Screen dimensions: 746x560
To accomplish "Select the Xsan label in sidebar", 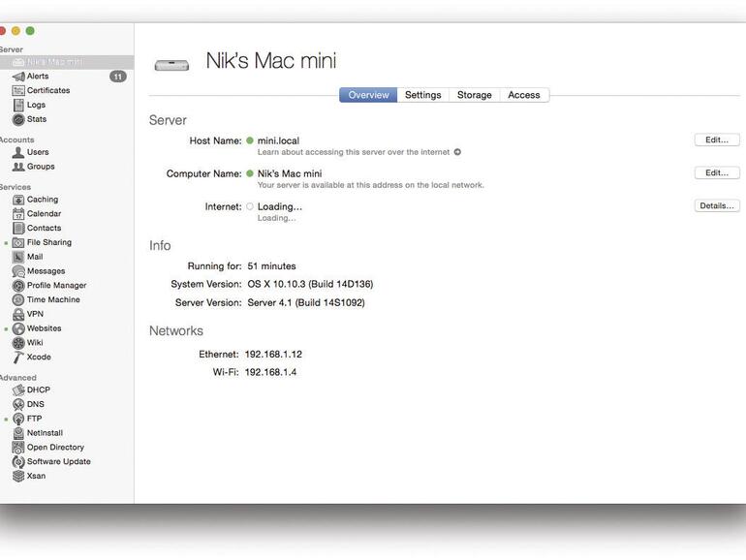I will click(x=36, y=476).
